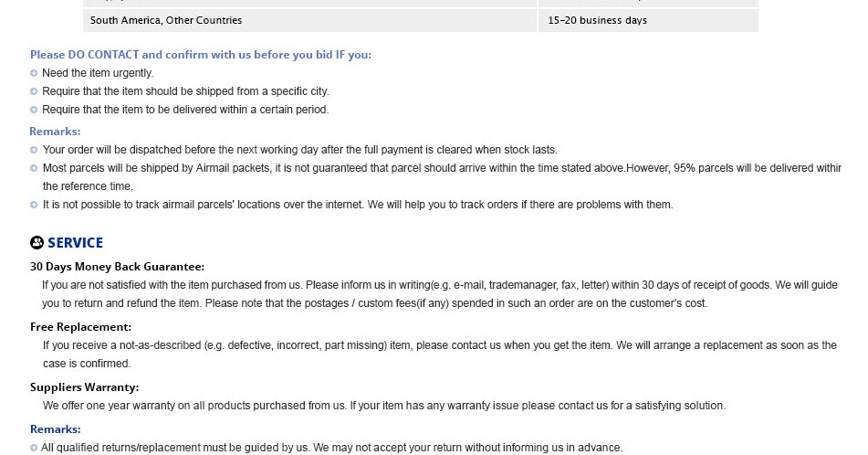Click bullet before "shipped from a specific city"
The width and height of the screenshot is (868, 455).
tap(34, 91)
